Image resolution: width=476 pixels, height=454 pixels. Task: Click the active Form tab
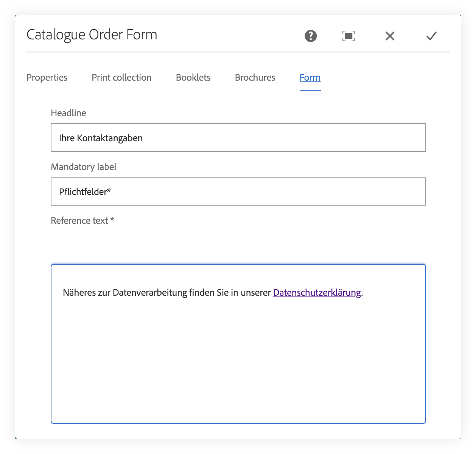(310, 78)
